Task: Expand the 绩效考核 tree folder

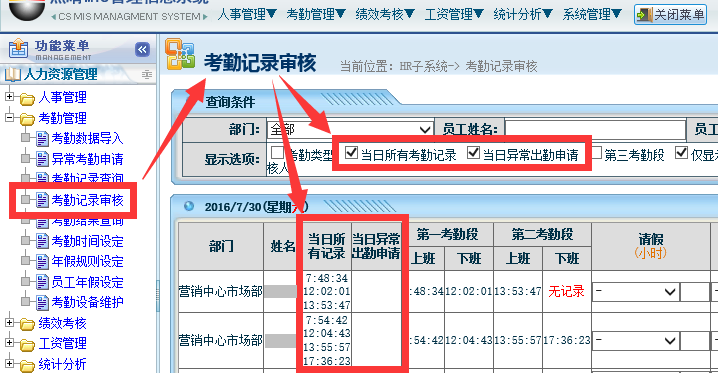Action: (x=9, y=322)
